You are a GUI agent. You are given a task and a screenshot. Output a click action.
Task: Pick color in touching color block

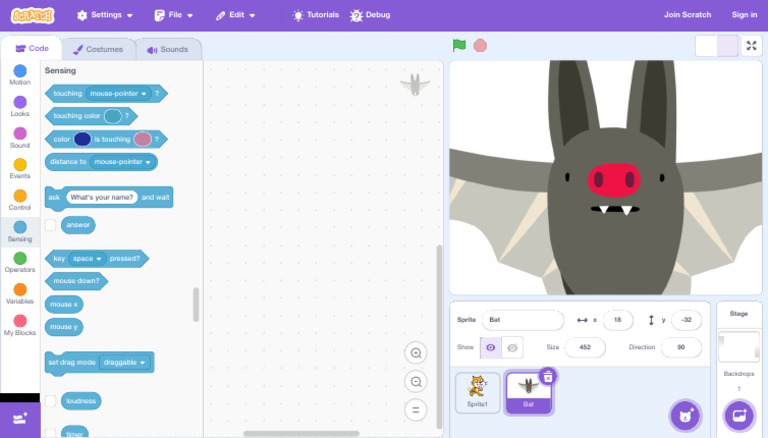coord(113,116)
